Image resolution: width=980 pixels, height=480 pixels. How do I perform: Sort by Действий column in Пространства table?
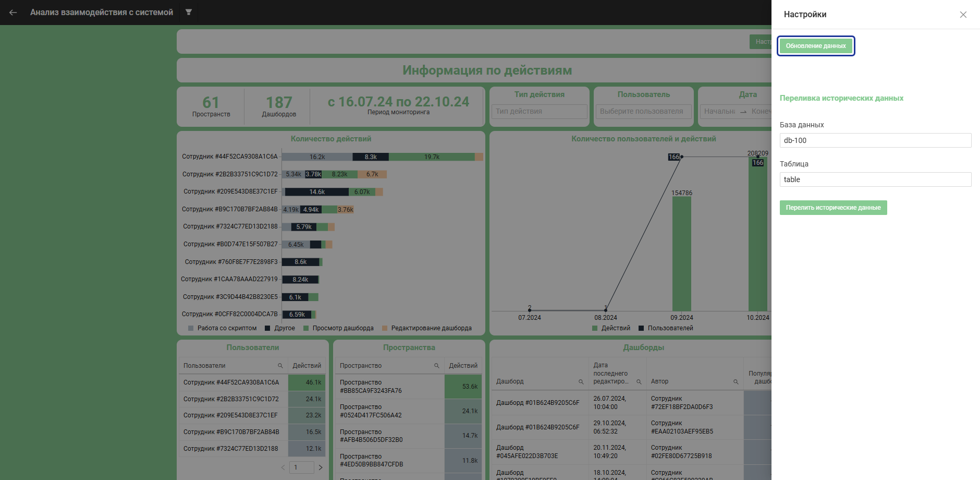pos(463,366)
